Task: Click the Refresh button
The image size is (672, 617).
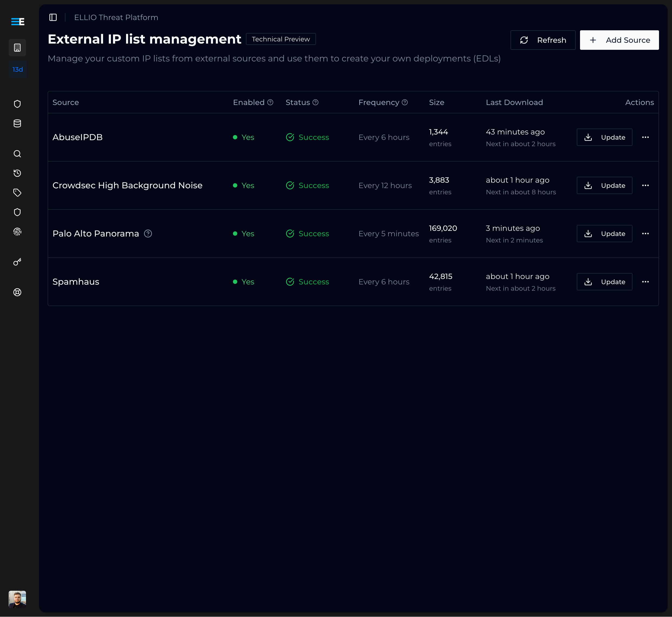Action: (x=543, y=40)
